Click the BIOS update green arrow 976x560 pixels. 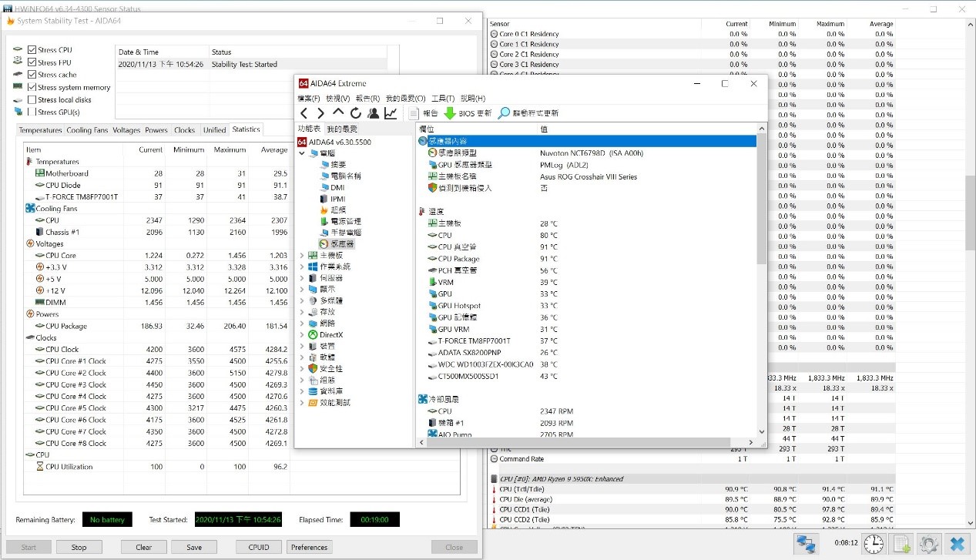point(450,113)
